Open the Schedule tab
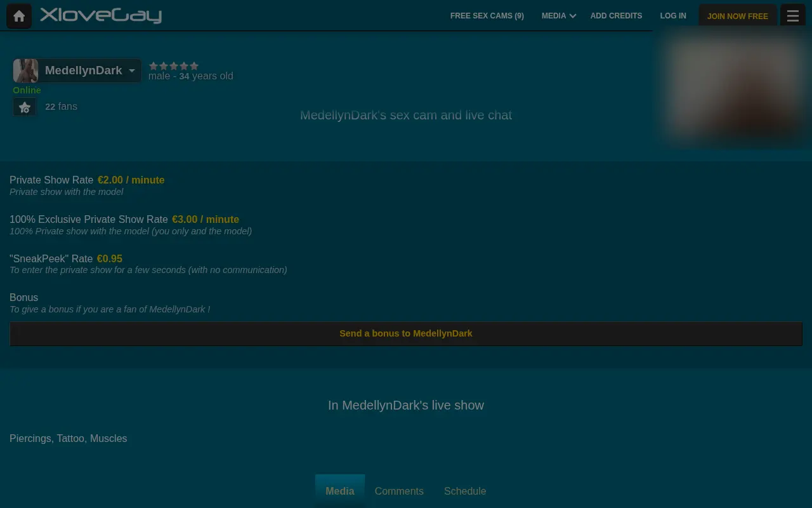Screen dimensions: 812x508 click(x=465, y=491)
